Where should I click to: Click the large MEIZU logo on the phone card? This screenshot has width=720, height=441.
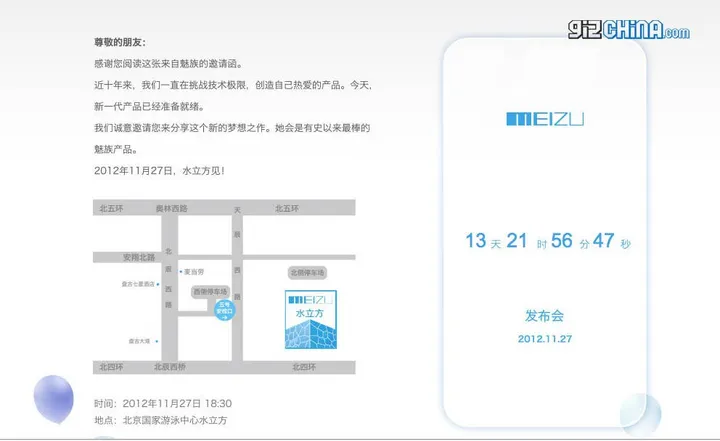545,119
